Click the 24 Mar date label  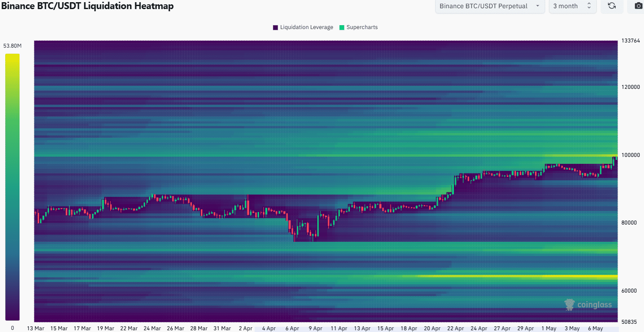coord(152,329)
